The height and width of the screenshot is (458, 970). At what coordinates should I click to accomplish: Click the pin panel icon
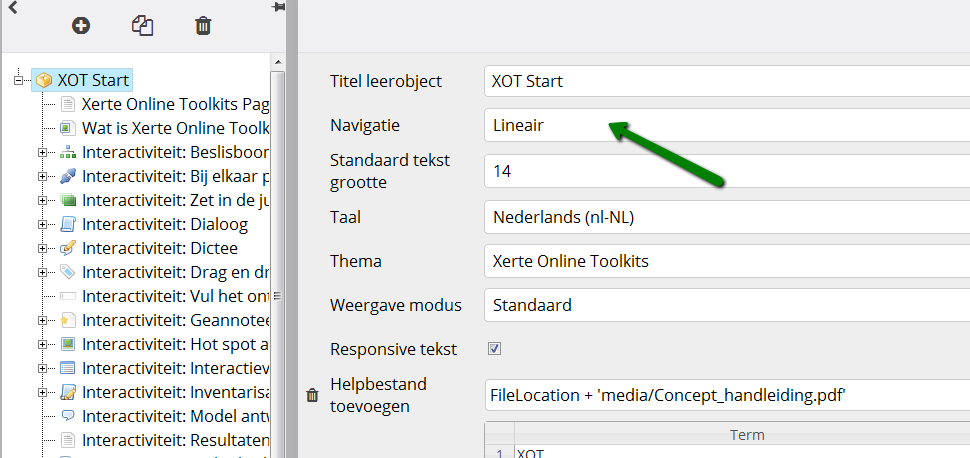(278, 6)
